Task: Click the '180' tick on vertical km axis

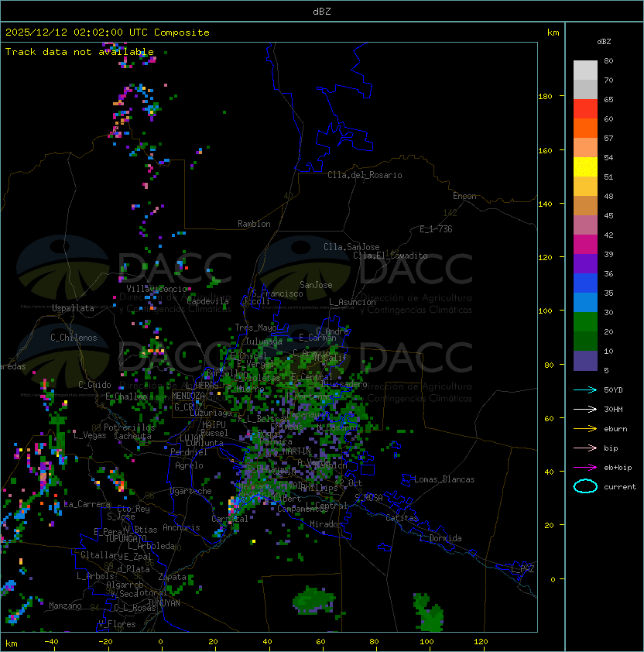Action: pyautogui.click(x=545, y=97)
